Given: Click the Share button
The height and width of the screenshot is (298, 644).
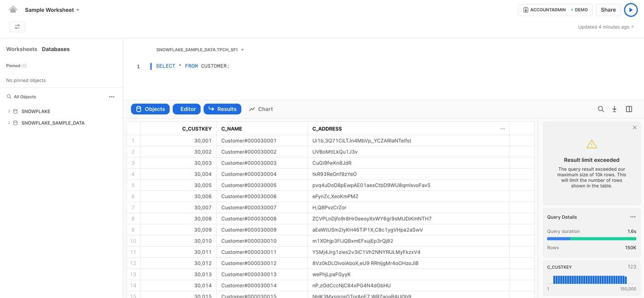Looking at the screenshot, I should click(608, 10).
